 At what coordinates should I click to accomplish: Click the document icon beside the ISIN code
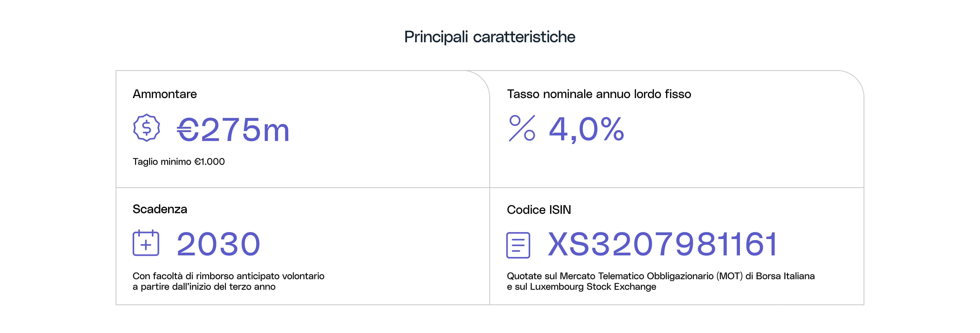[x=518, y=245]
